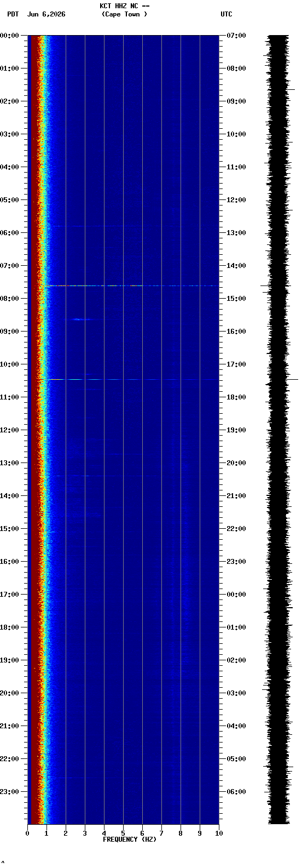Click the PDT time label 17:00
The image size is (302, 868).
pos(10,595)
